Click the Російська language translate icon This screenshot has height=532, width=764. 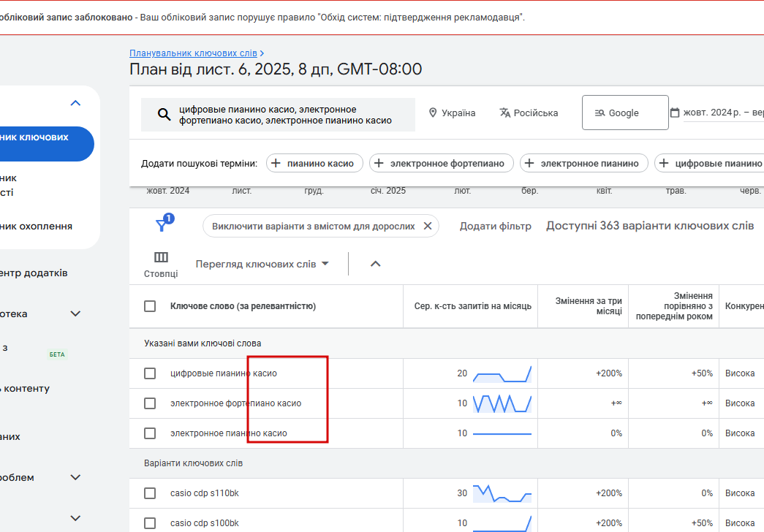[x=504, y=113]
